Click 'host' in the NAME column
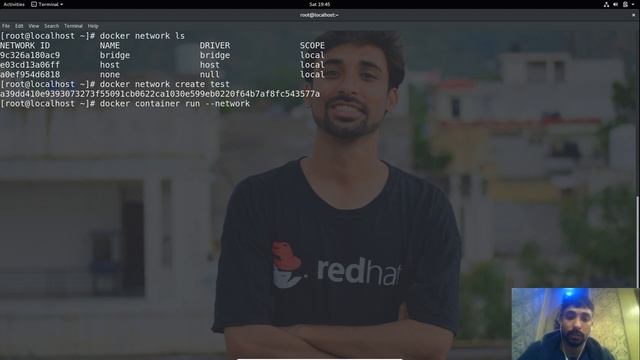The height and width of the screenshot is (360, 640). (x=110, y=65)
